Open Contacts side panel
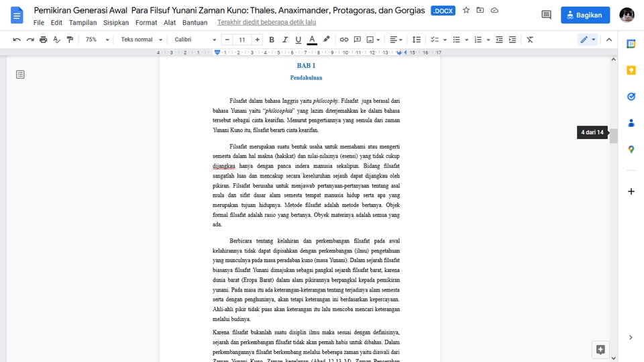The width and height of the screenshot is (644, 362). 631,123
